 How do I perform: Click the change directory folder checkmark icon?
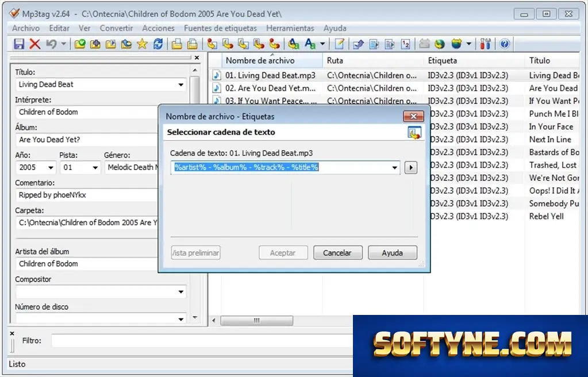tap(79, 44)
